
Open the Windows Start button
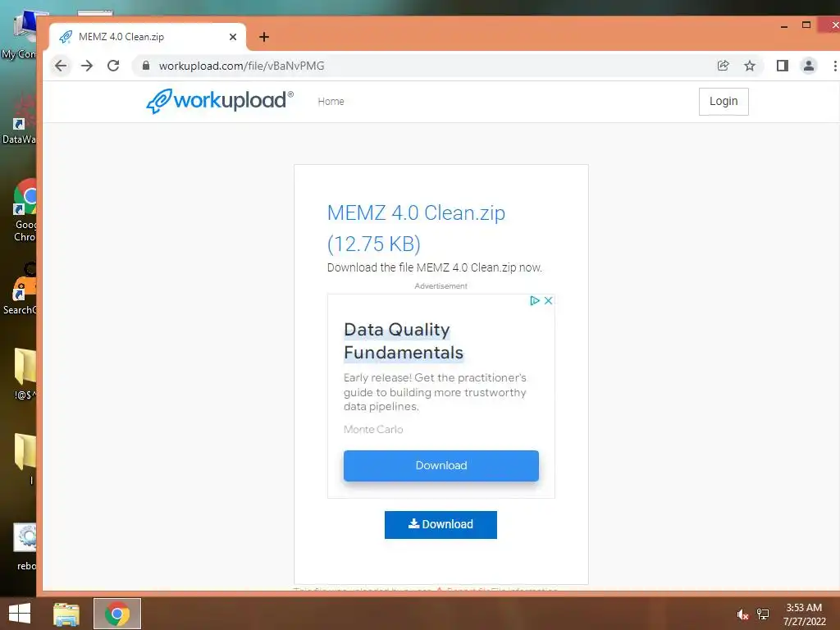tap(20, 614)
